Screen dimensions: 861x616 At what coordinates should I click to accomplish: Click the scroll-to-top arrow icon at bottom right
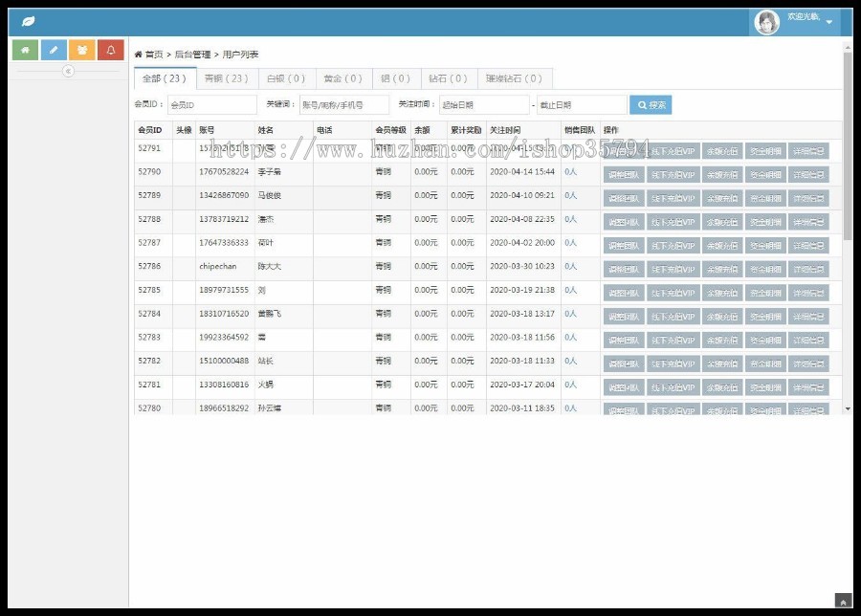click(842, 601)
